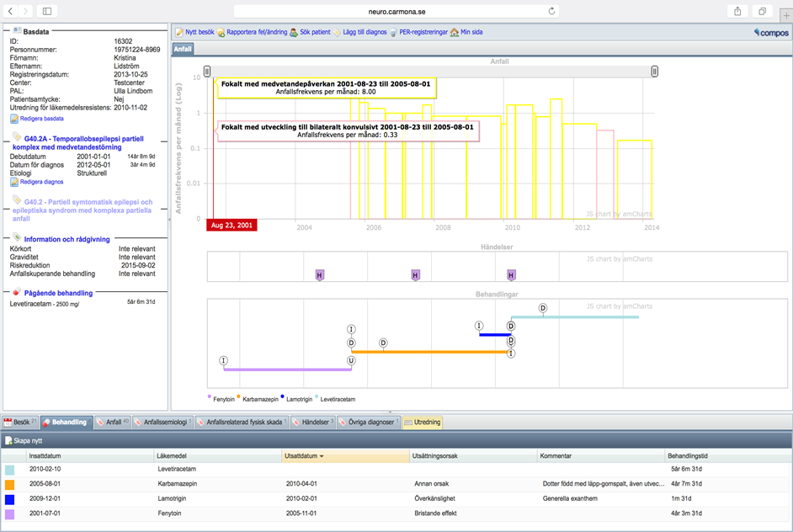Open greyed G40.2 Partiell symtomatisk epilepsi diagnosis
The height and width of the screenshot is (532, 793).
82,210
